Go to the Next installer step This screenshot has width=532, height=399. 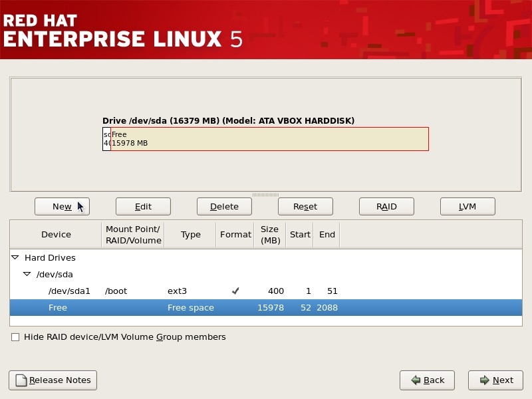pyautogui.click(x=495, y=380)
